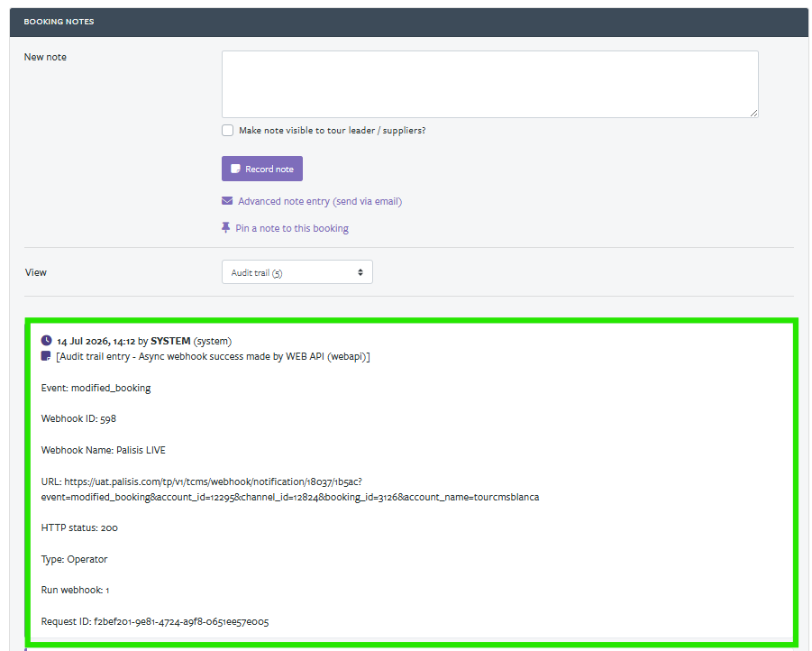The width and height of the screenshot is (812, 651).
Task: Click the Request ID value text
Action: [181, 621]
